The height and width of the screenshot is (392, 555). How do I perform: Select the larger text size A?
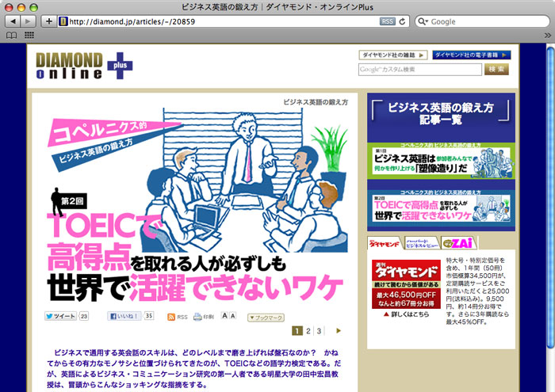[x=224, y=316]
